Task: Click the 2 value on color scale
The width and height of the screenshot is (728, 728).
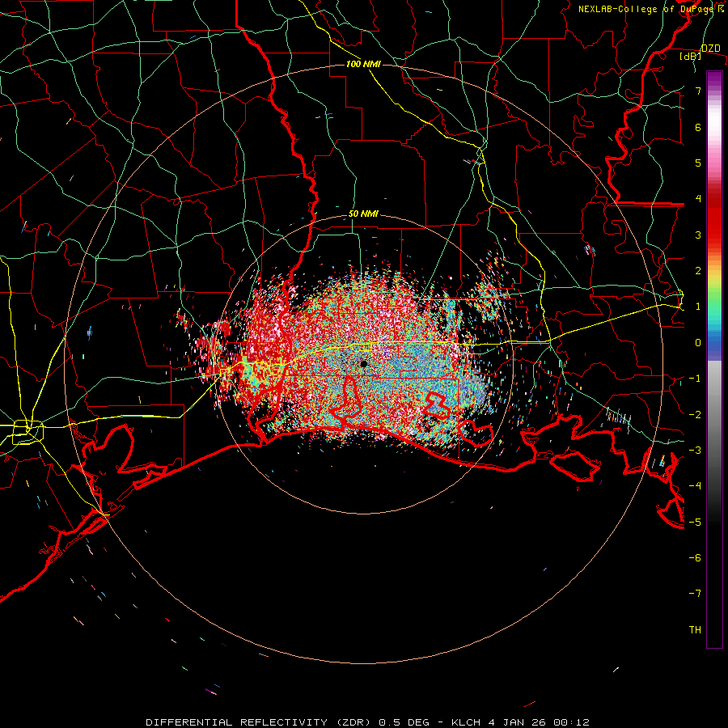Action: pyautogui.click(x=698, y=271)
